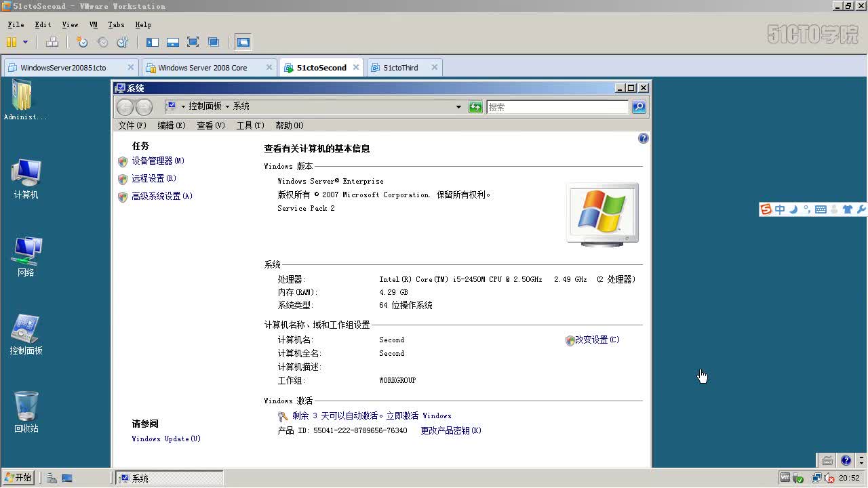Toggle Chinese punctuation mode on IME bar
This screenshot has height=488, width=868.
coord(807,209)
